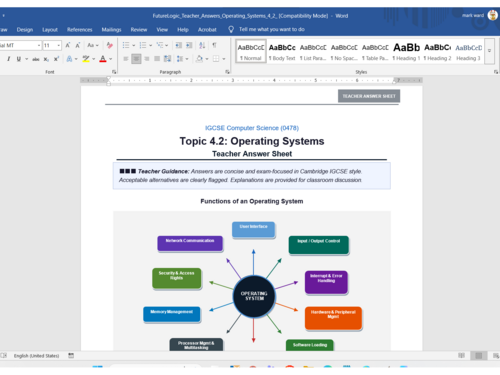Open the Review tab
Screen dimensions: 500x375
click(x=139, y=30)
